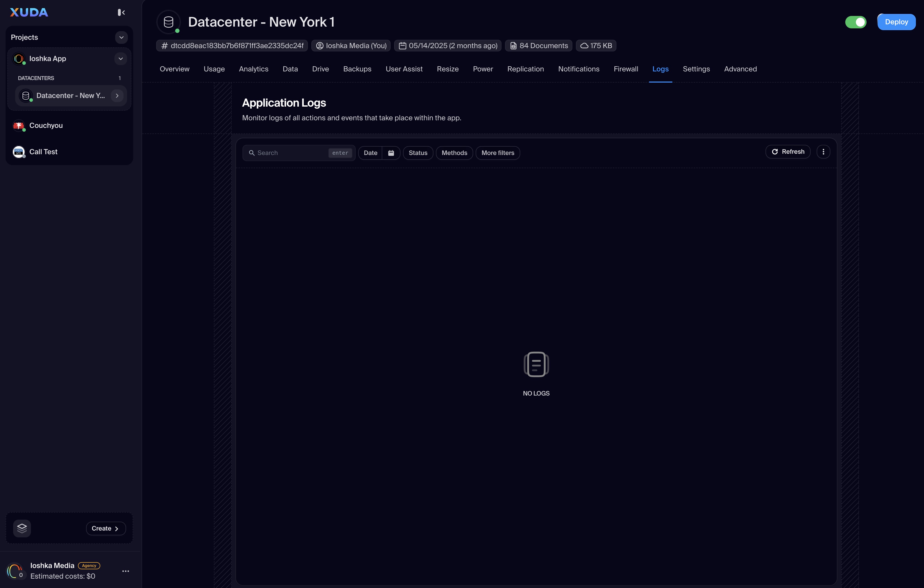Click the datacenter database icon in header

point(168,22)
